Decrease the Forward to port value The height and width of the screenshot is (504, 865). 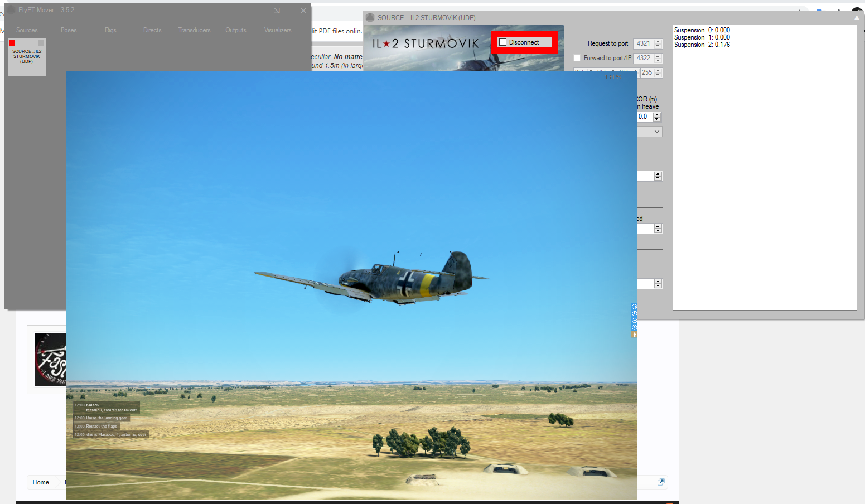point(658,60)
